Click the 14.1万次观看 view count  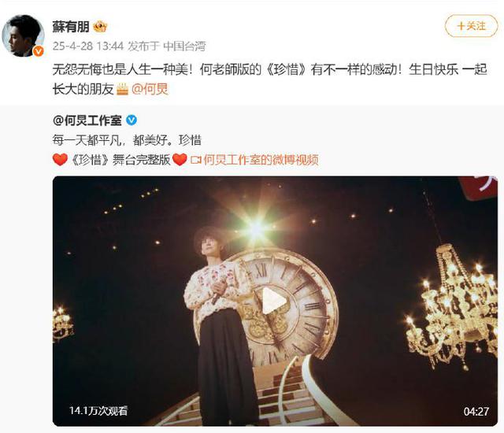point(98,410)
